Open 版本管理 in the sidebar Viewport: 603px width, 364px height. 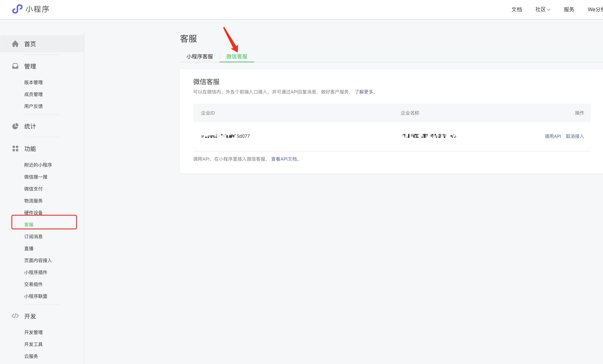coord(33,83)
